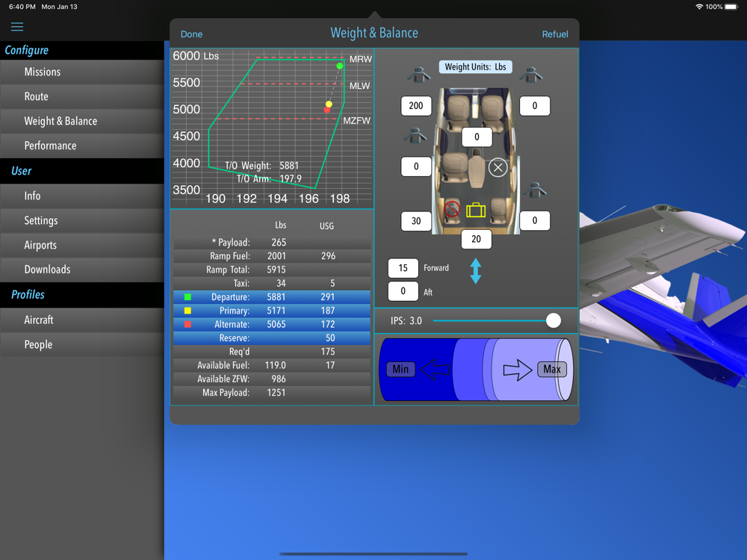747x560 pixels.
Task: Open People profile in sidebar
Action: point(82,345)
